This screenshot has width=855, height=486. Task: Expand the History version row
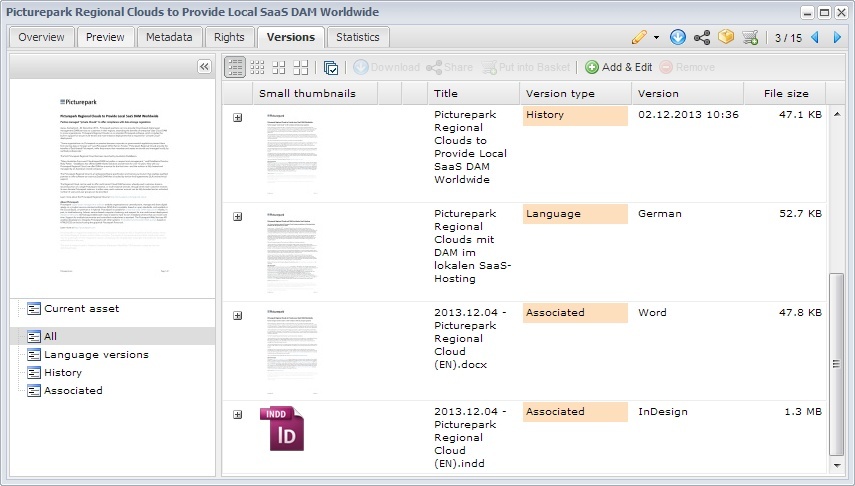click(x=238, y=117)
